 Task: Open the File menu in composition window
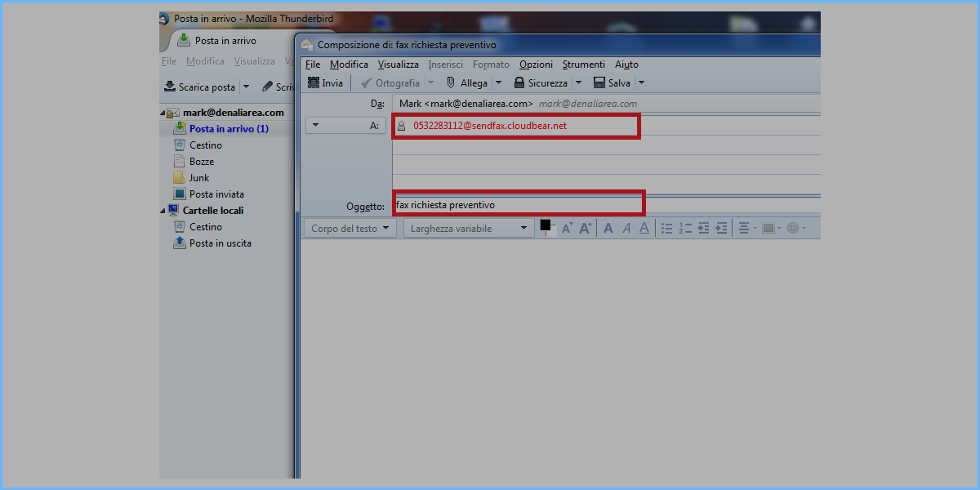tap(313, 65)
